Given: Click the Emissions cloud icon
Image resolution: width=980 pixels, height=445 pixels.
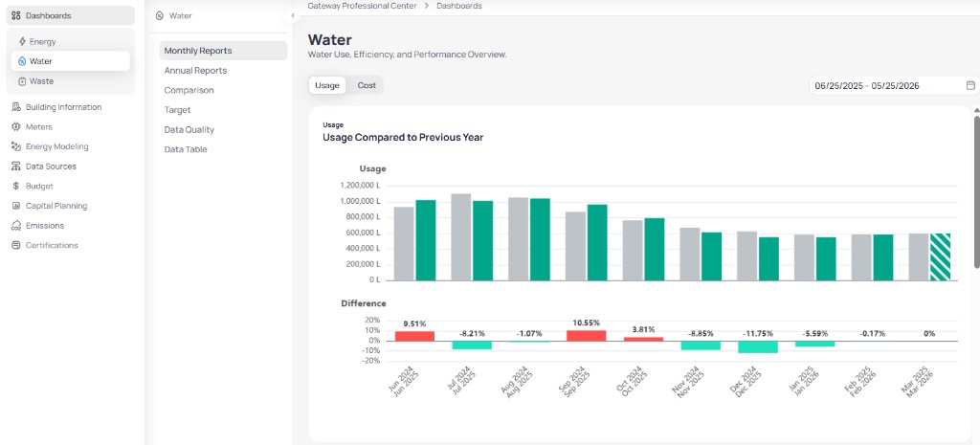Looking at the screenshot, I should (x=16, y=226).
